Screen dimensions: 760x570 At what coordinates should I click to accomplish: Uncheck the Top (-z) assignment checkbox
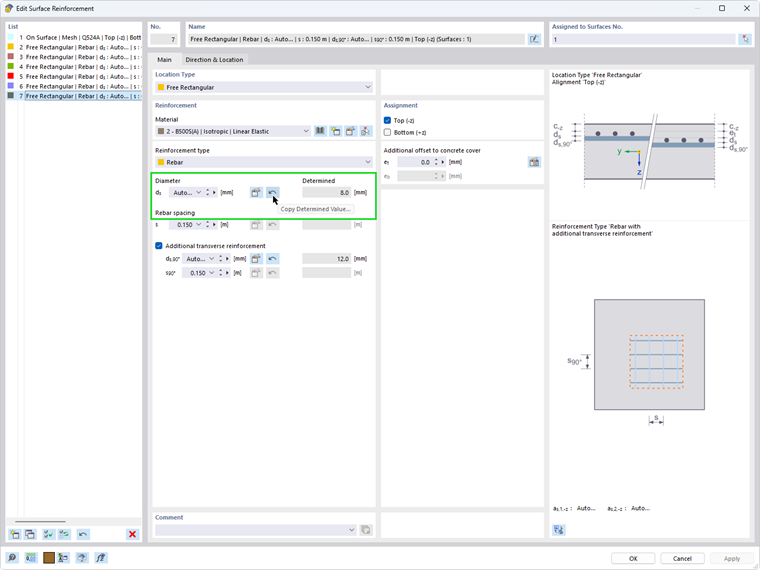(x=387, y=120)
